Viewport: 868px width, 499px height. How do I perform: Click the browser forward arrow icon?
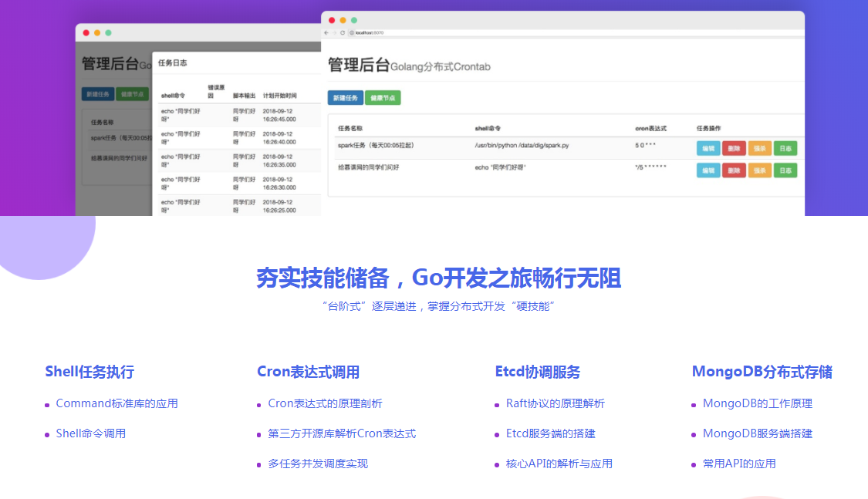coord(334,33)
